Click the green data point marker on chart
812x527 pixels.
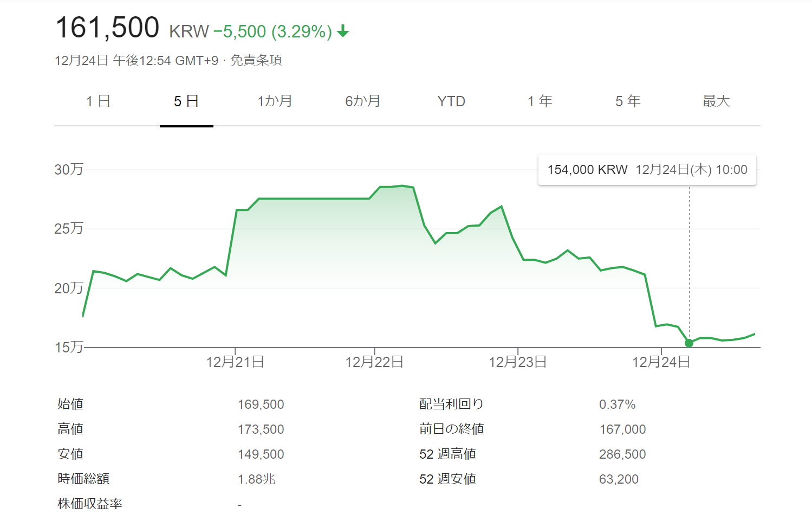[x=689, y=343]
